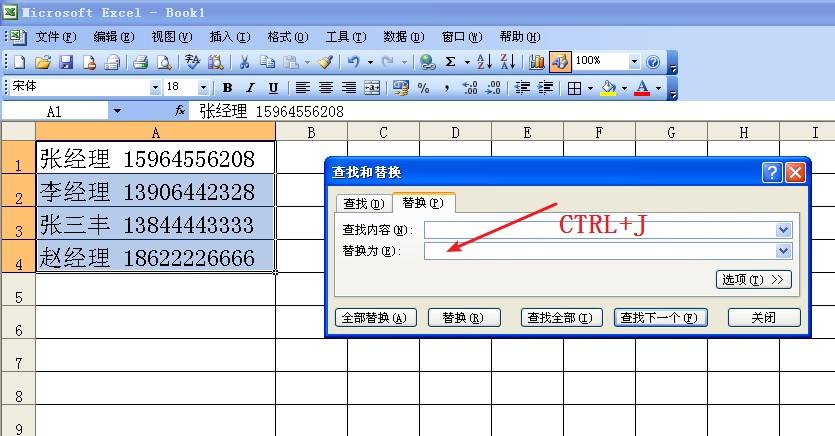
Task: Merge and center cells
Action: [x=372, y=88]
